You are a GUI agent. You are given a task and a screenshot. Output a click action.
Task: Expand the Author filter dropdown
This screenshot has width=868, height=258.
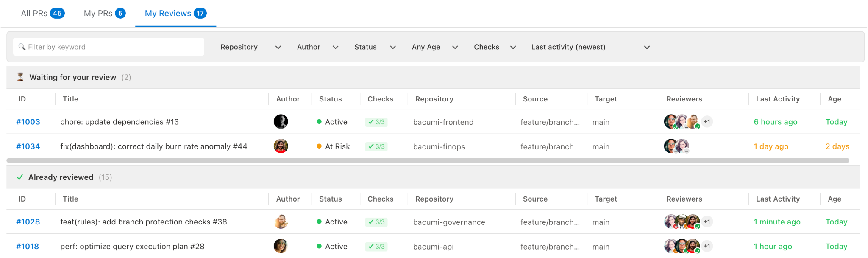[x=317, y=47]
